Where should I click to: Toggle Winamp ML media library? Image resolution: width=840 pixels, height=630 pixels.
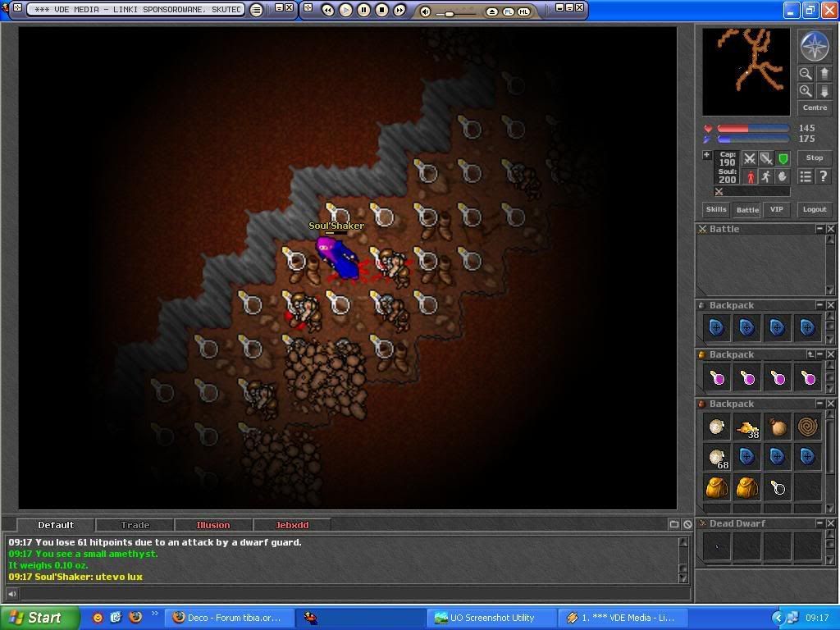(x=523, y=11)
